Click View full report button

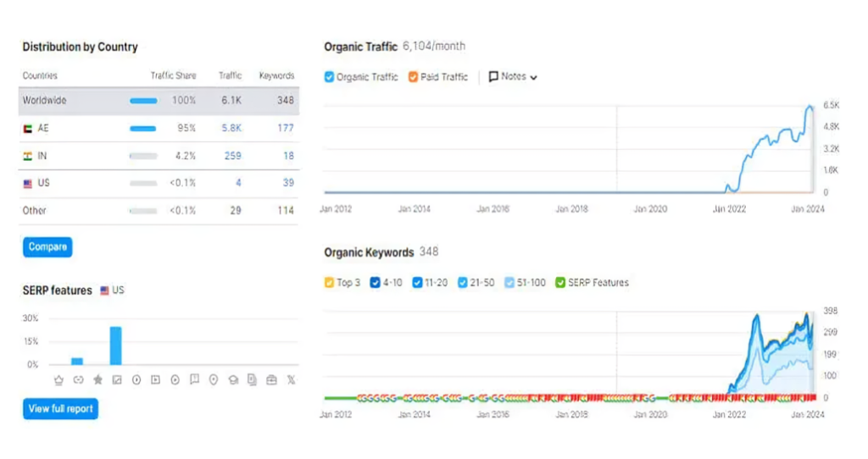point(61,409)
